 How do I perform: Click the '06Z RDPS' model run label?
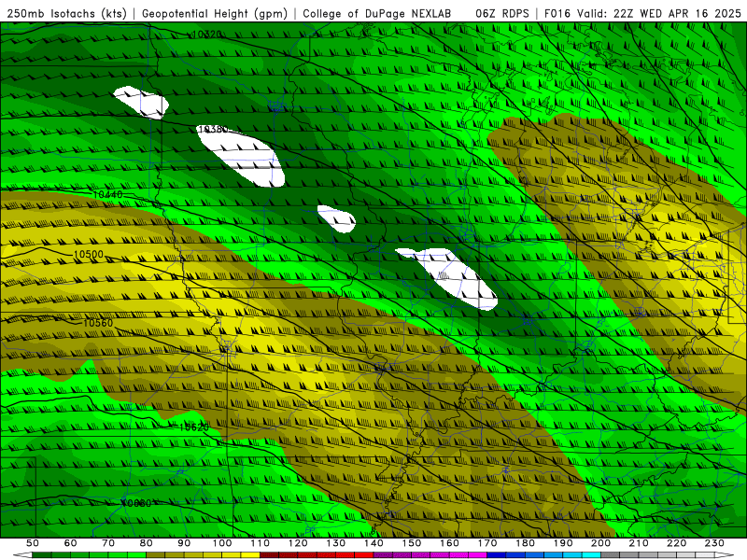[x=502, y=14]
